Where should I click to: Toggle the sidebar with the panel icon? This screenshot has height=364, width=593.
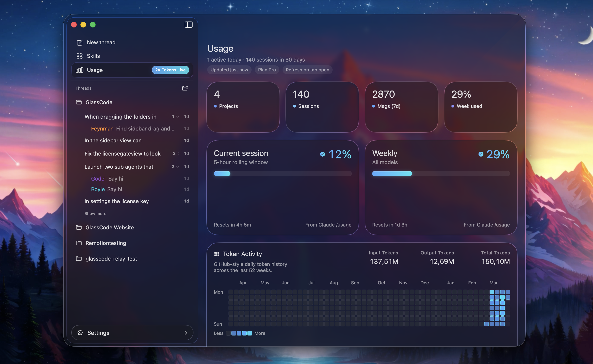click(x=189, y=25)
